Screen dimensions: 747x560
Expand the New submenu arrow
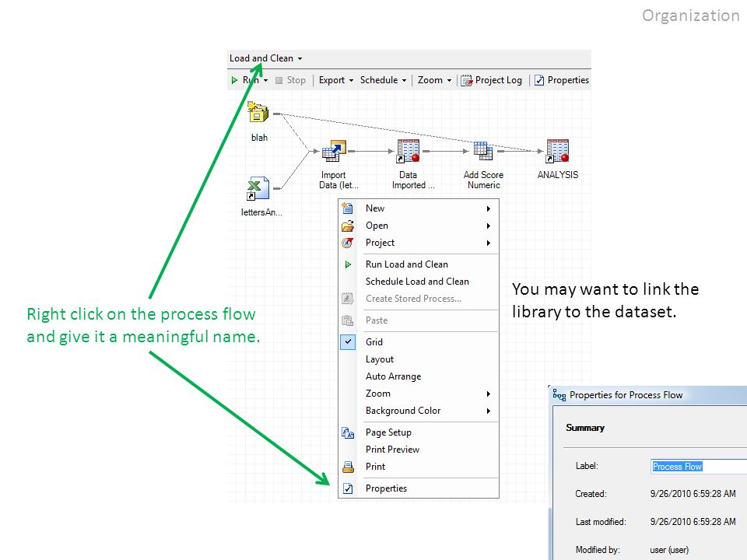coord(489,208)
